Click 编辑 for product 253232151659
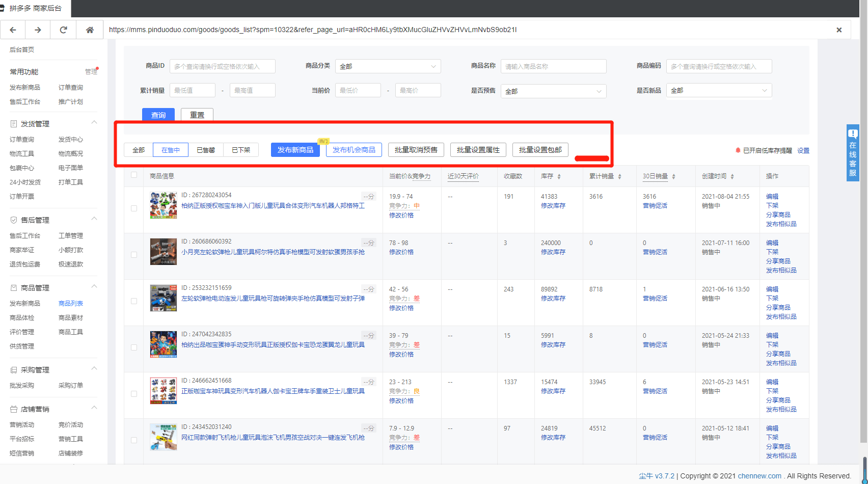The height and width of the screenshot is (484, 868). click(x=772, y=289)
